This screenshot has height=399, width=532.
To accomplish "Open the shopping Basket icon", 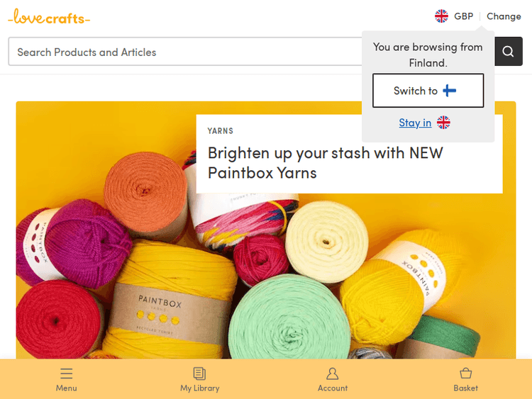I will pyautogui.click(x=466, y=373).
